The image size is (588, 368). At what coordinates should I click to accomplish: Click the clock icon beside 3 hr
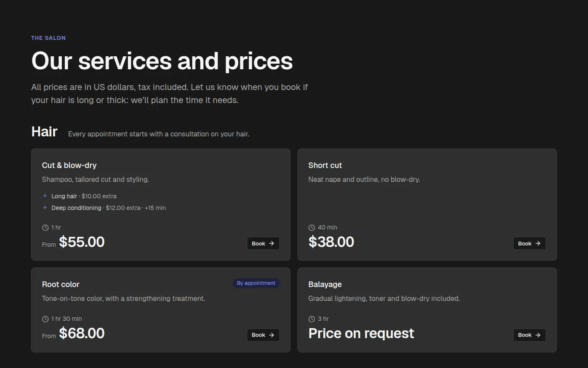click(x=312, y=319)
